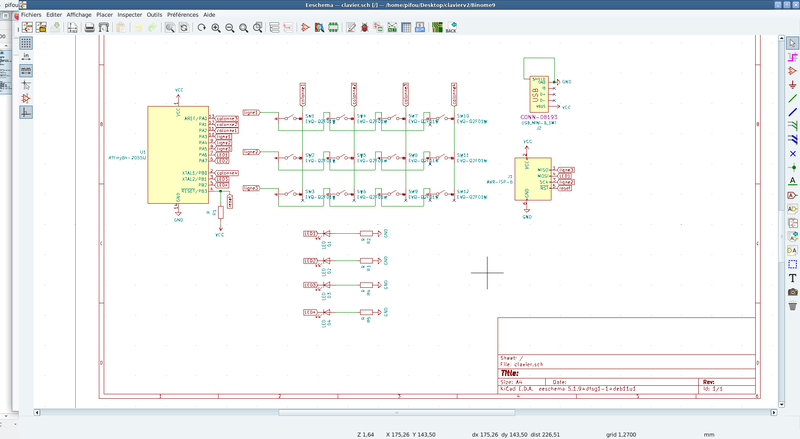Switch units to inches
The image size is (800, 439).
point(26,57)
